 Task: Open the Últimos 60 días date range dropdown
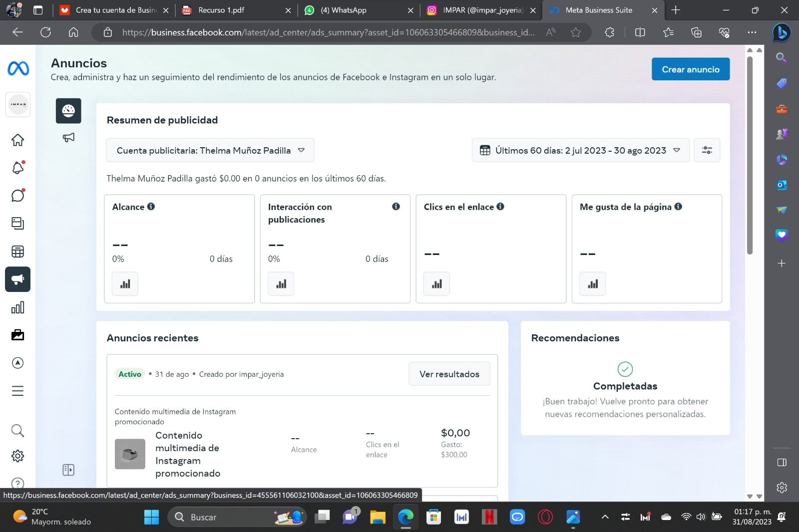[x=580, y=150]
